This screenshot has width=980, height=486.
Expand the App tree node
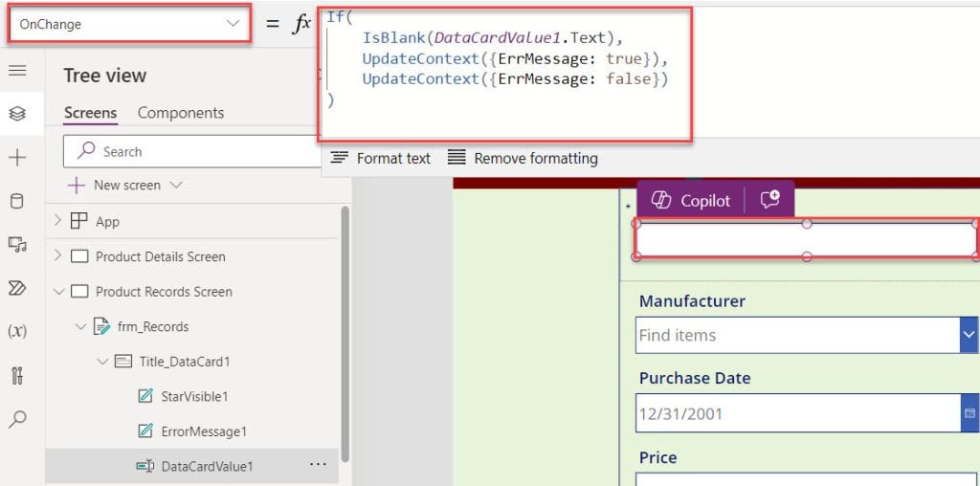pos(58,221)
